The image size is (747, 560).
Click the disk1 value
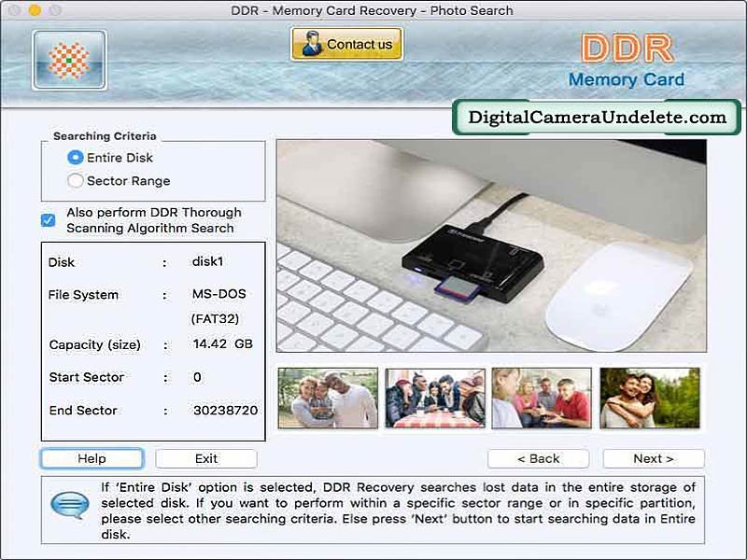[x=207, y=261]
